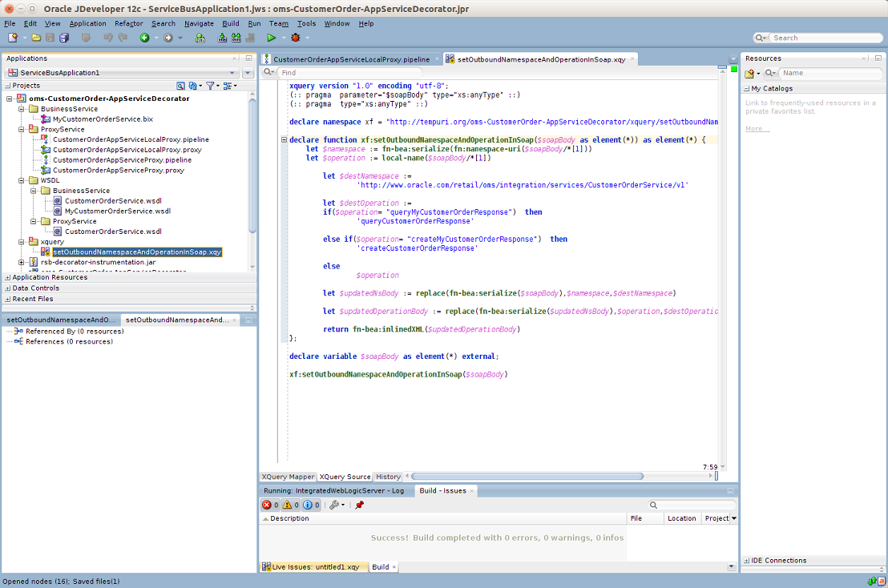Click the red Debug bug icon

click(296, 38)
